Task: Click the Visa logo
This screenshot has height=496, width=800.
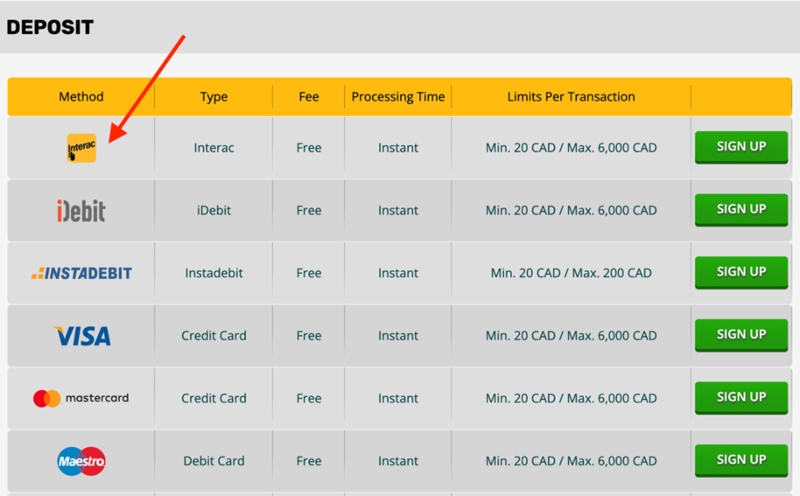Action: [x=82, y=336]
